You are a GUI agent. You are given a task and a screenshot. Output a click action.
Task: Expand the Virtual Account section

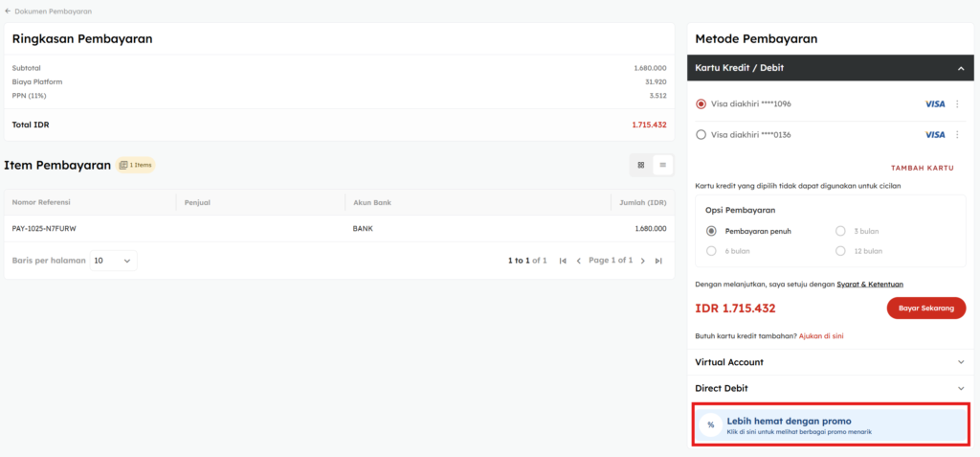click(x=830, y=362)
